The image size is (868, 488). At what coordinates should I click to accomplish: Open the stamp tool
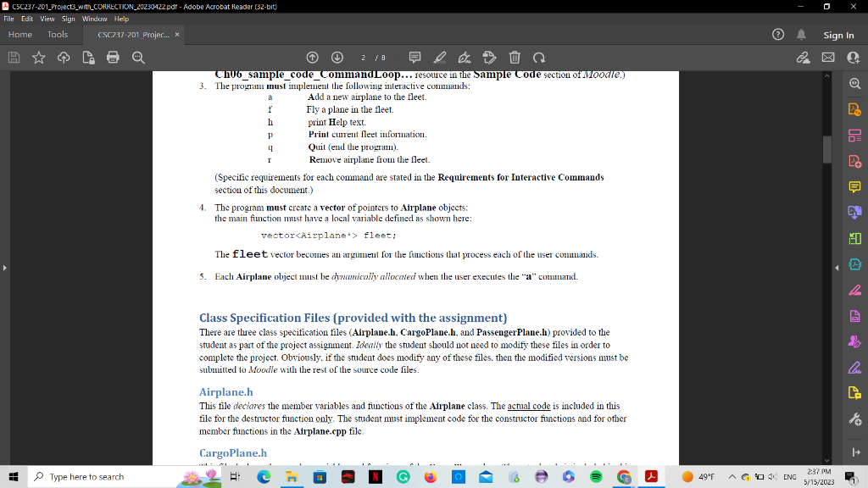pyautogui.click(x=489, y=58)
